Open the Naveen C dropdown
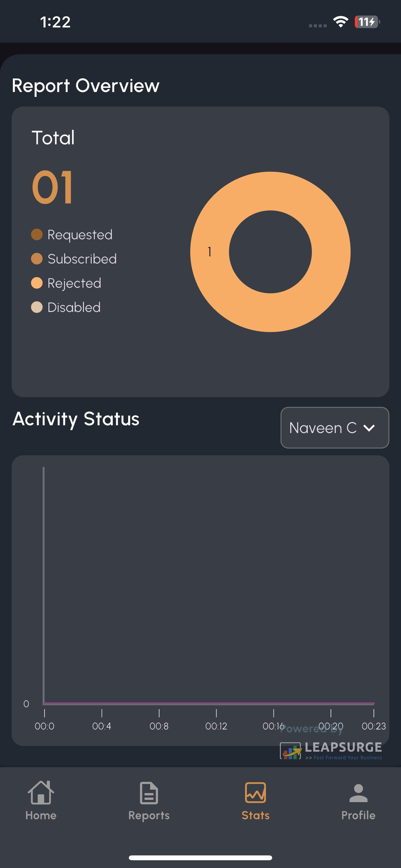 334,428
